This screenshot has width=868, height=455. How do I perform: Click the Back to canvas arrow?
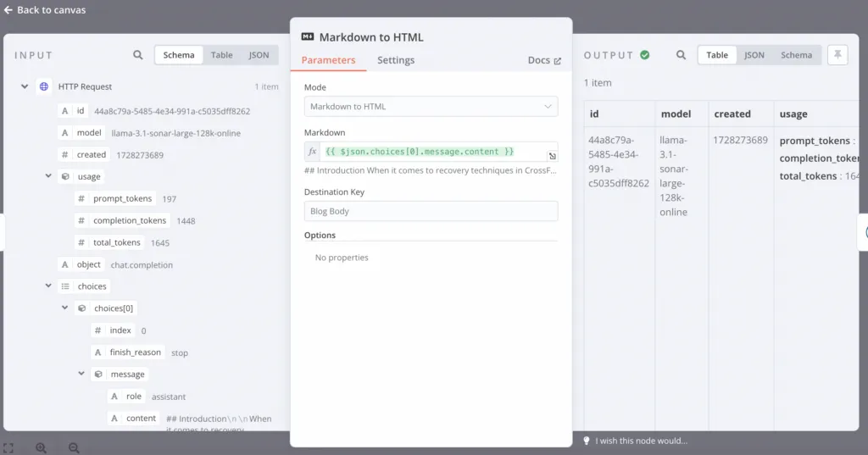click(8, 10)
